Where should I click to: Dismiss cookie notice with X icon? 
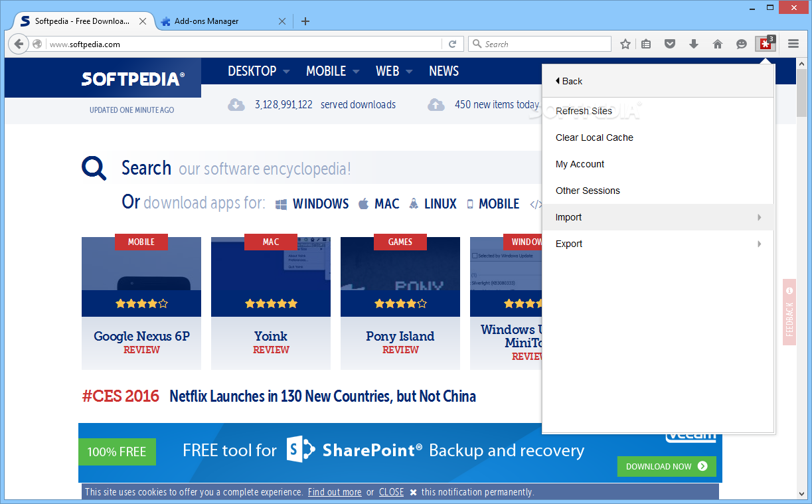point(413,492)
